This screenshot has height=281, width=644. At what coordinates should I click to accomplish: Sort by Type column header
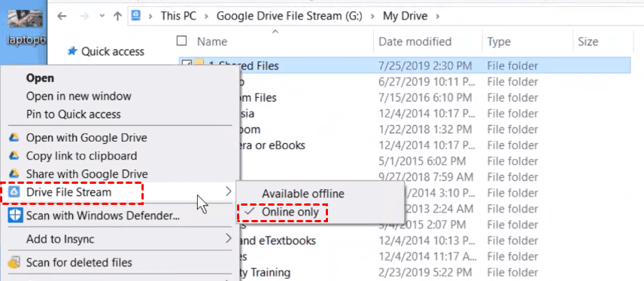pos(499,41)
